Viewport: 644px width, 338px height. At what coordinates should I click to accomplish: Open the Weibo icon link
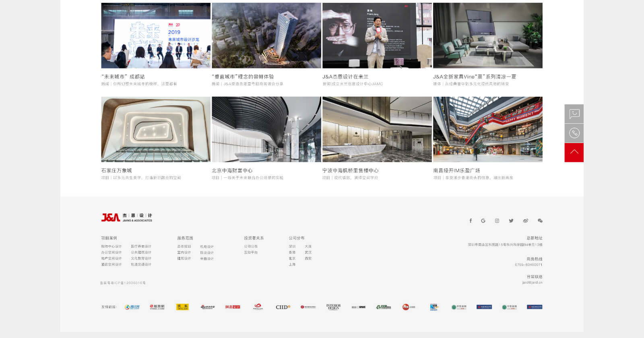coord(525,221)
